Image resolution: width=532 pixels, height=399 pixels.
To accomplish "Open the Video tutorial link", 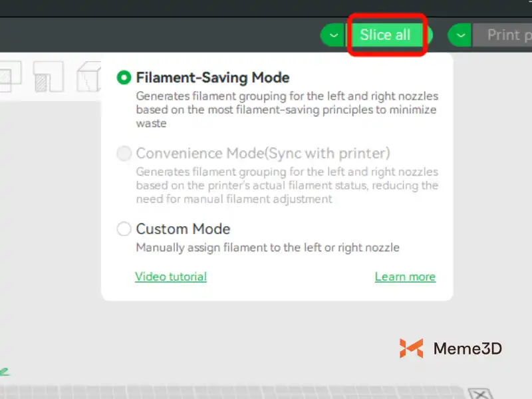I will pyautogui.click(x=171, y=277).
